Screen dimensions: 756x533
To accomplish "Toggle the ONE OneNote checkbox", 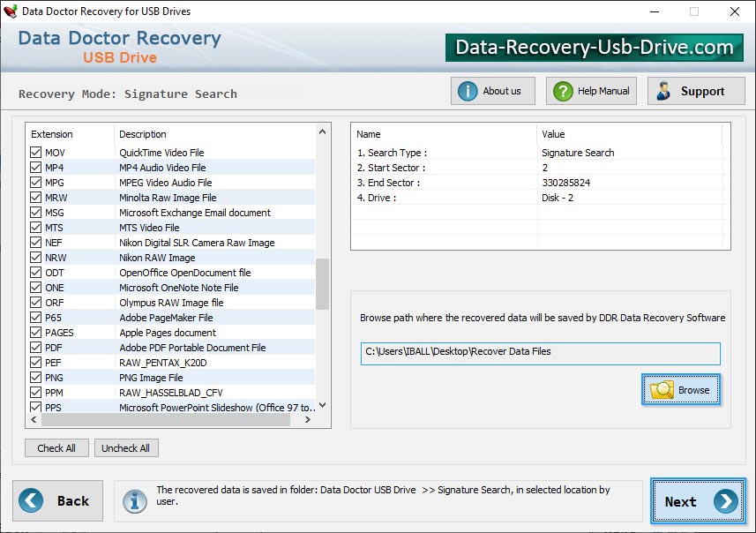I will pyautogui.click(x=35, y=287).
